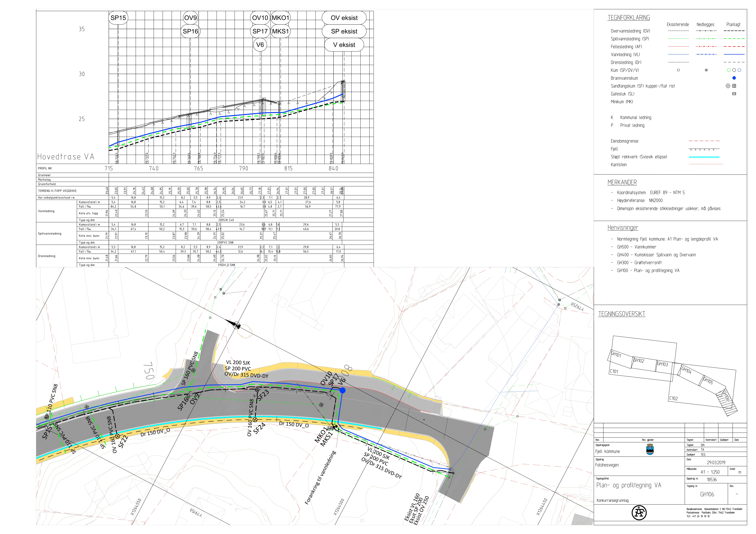Click the SF24 sand trap symbol on plan

coord(255,420)
